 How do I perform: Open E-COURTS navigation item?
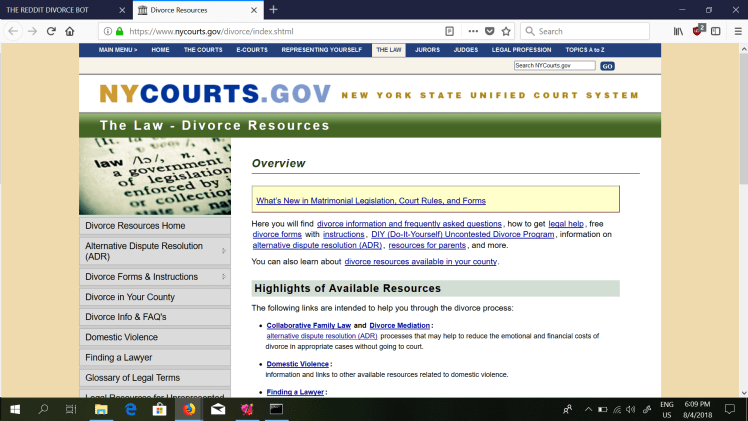coord(252,50)
